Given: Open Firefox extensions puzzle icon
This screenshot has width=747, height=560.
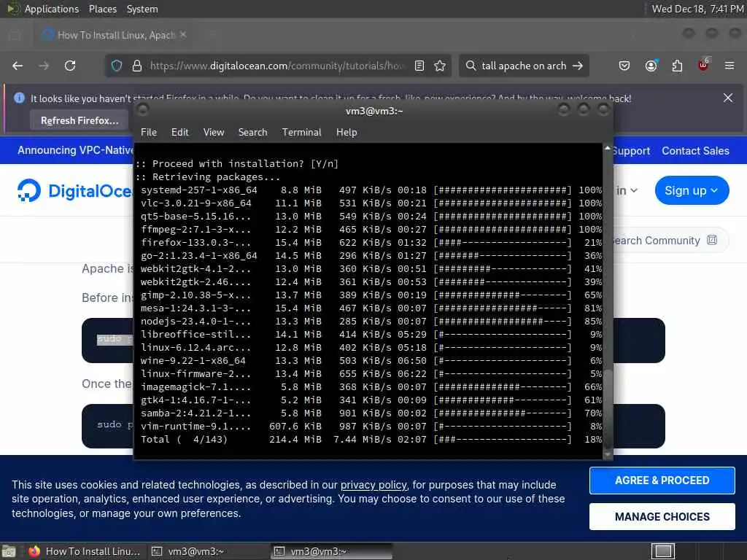Looking at the screenshot, I should 677,66.
